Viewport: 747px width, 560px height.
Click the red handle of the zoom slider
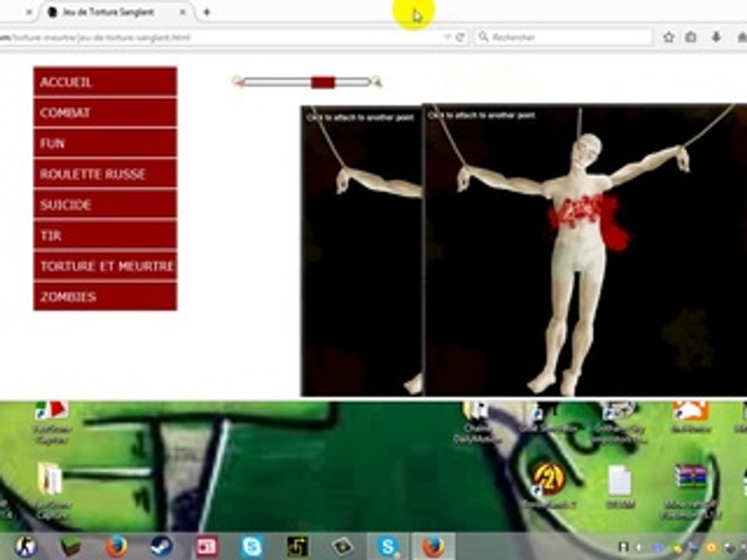pos(323,82)
